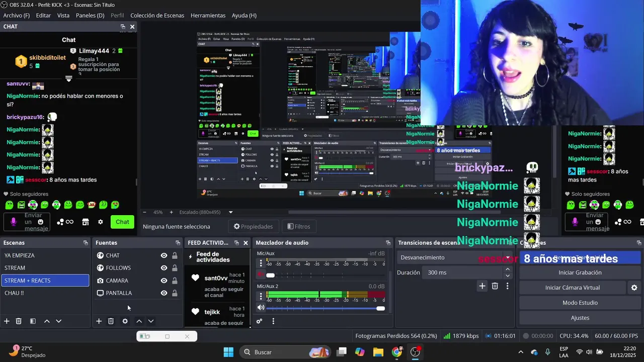Float the Mezclador de audio panel
The height and width of the screenshot is (362, 644).
click(x=388, y=242)
